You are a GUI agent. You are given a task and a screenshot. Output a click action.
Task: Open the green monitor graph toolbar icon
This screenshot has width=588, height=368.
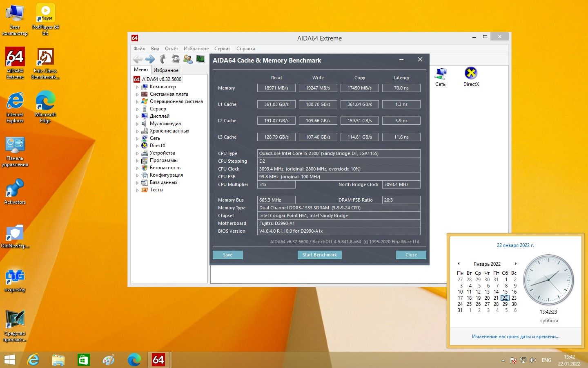pyautogui.click(x=200, y=59)
